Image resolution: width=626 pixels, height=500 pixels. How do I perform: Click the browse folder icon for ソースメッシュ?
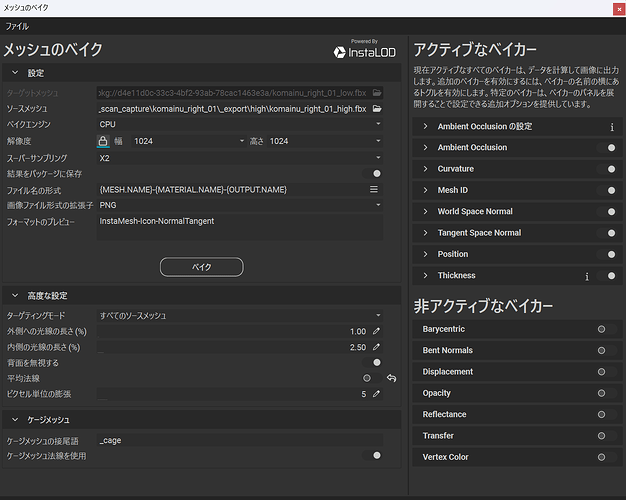(x=377, y=108)
